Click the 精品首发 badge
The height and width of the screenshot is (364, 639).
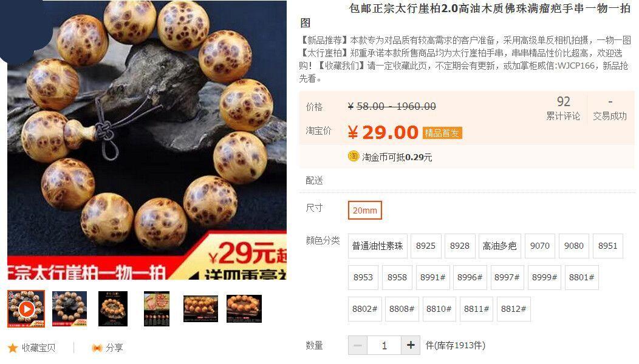(x=442, y=133)
